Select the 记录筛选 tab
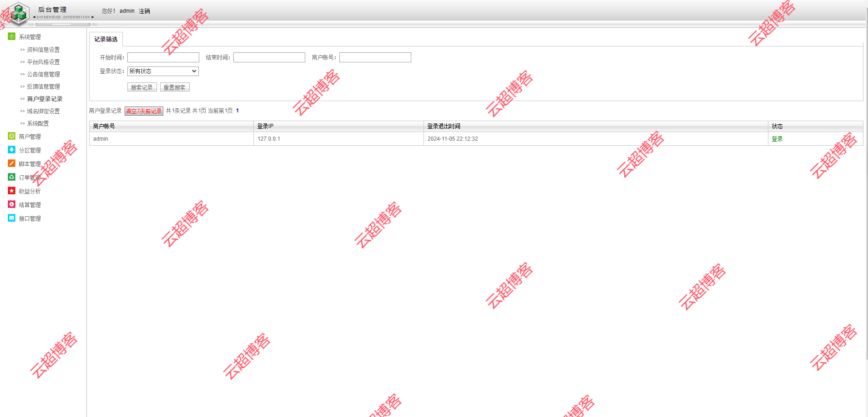 click(106, 39)
